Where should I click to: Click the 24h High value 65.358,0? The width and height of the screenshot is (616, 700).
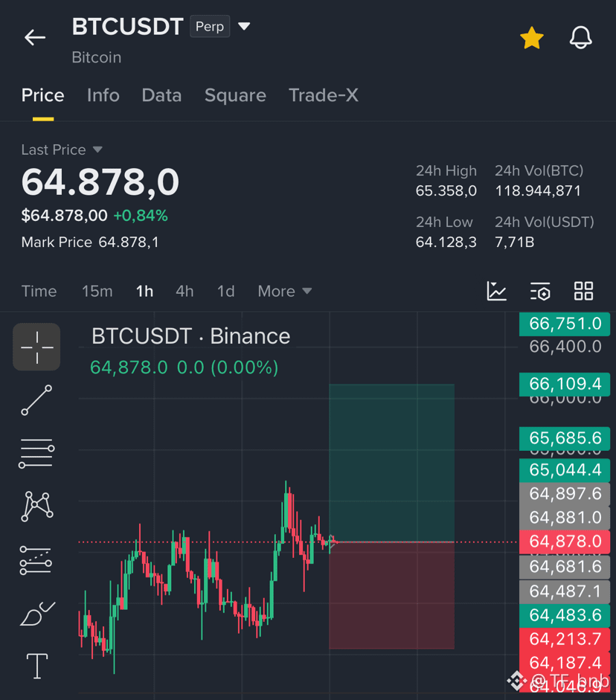(x=446, y=191)
